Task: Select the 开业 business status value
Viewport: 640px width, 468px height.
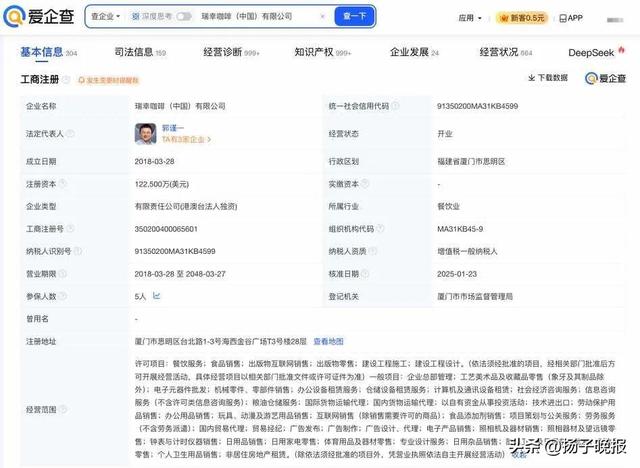Action: click(x=444, y=134)
